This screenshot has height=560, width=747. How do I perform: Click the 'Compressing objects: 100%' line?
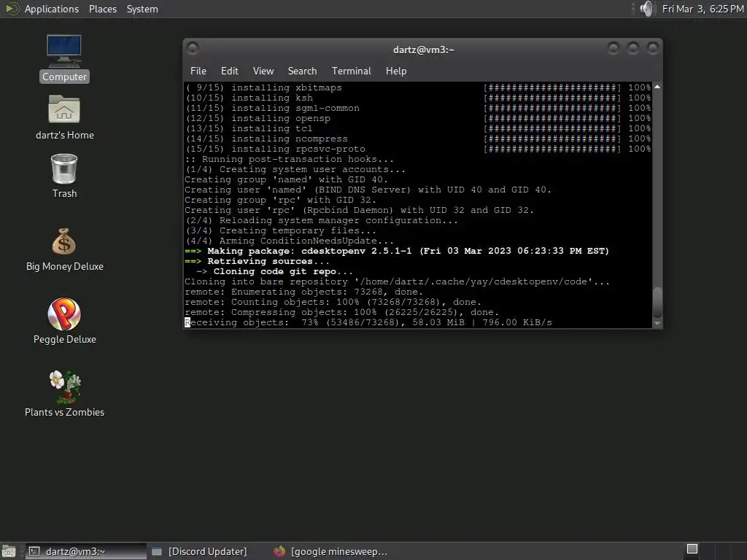pyautogui.click(x=341, y=312)
